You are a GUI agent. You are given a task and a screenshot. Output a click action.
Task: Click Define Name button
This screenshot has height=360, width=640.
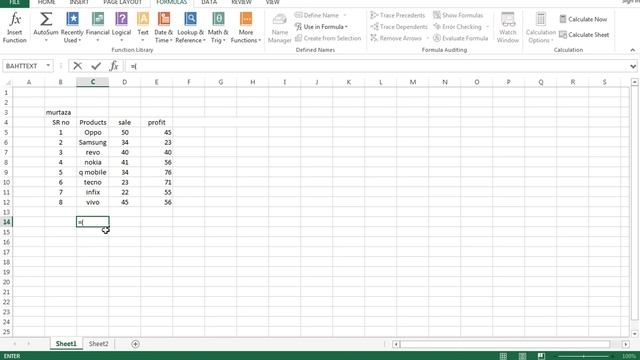pyautogui.click(x=317, y=15)
